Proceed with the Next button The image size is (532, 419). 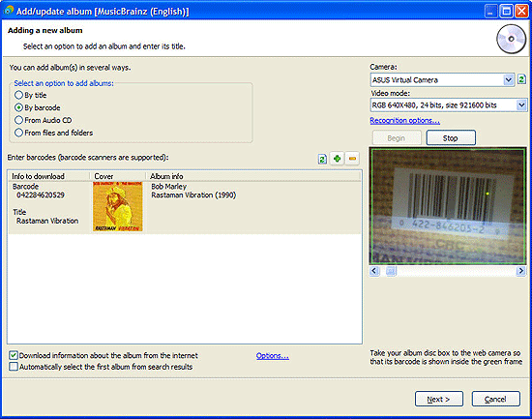pos(439,399)
